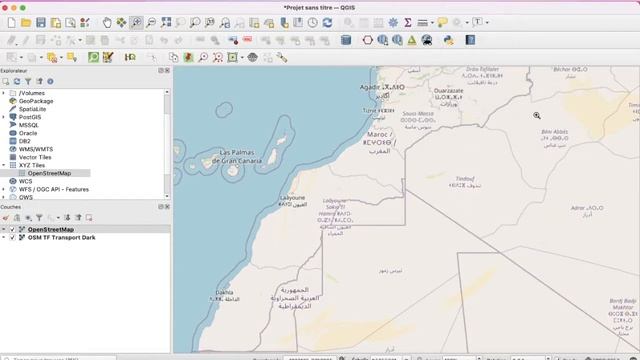Select DB2 in the browser tree
Image resolution: width=640 pixels, height=360 pixels.
pyautogui.click(x=24, y=141)
